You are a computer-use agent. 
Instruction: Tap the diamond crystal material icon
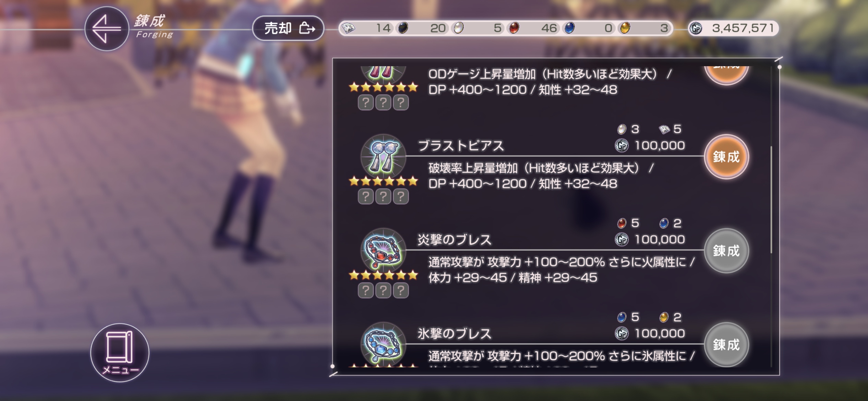pyautogui.click(x=349, y=28)
